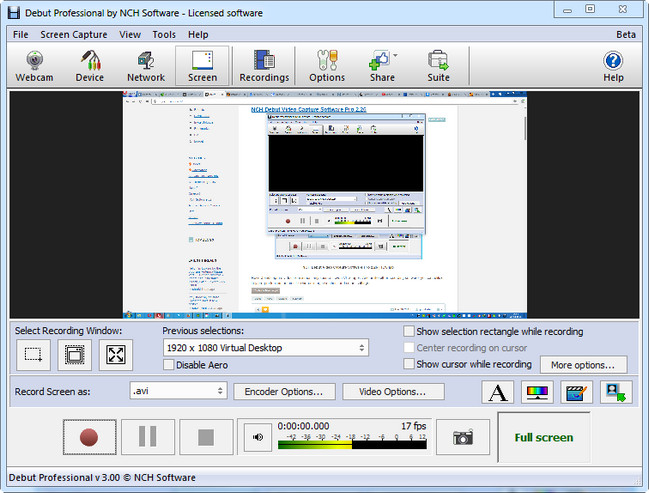Open the Help menu
The width and height of the screenshot is (649, 493).
click(198, 34)
